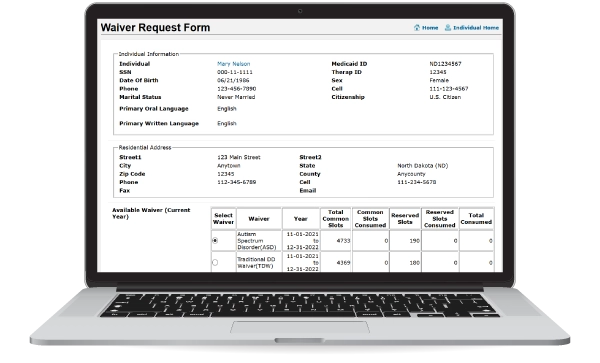Click the date of birth 06/21/1986
Image resolution: width=600 pixels, height=363 pixels.
coord(233,80)
